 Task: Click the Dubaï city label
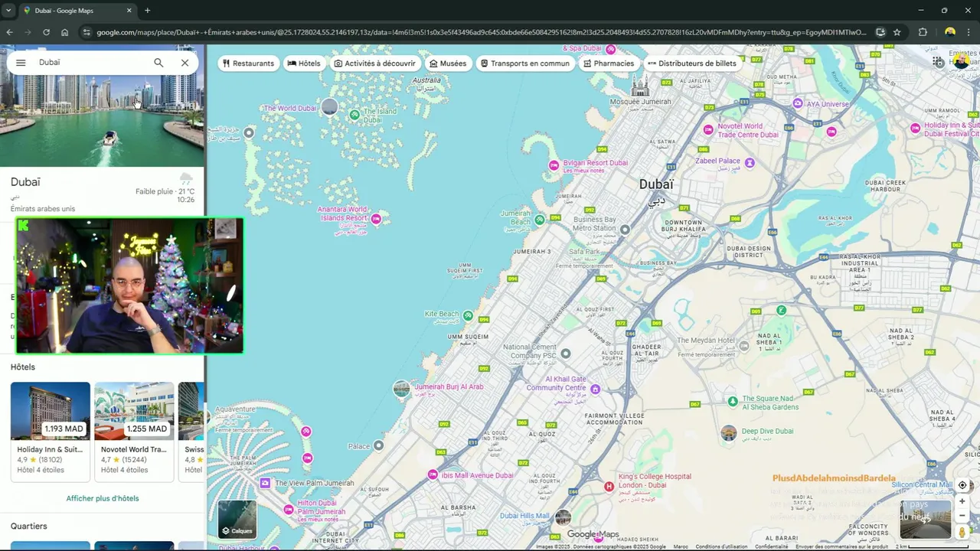point(656,184)
